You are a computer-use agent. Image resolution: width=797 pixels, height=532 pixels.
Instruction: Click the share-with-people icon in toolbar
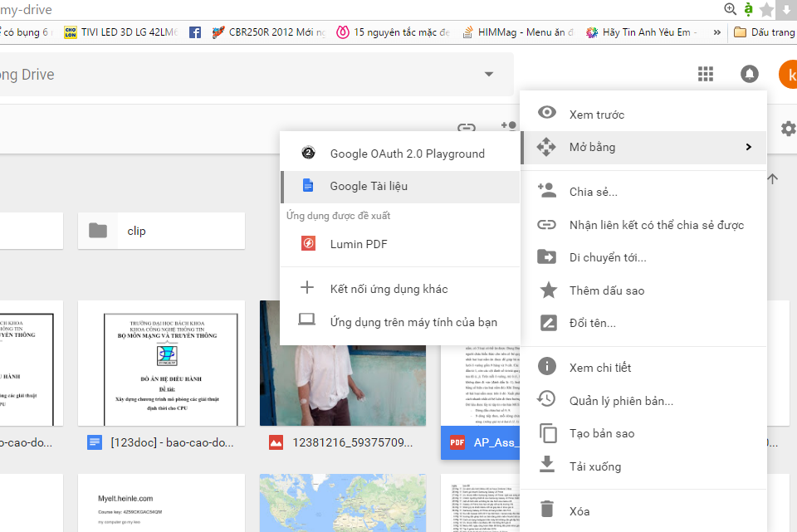point(509,127)
